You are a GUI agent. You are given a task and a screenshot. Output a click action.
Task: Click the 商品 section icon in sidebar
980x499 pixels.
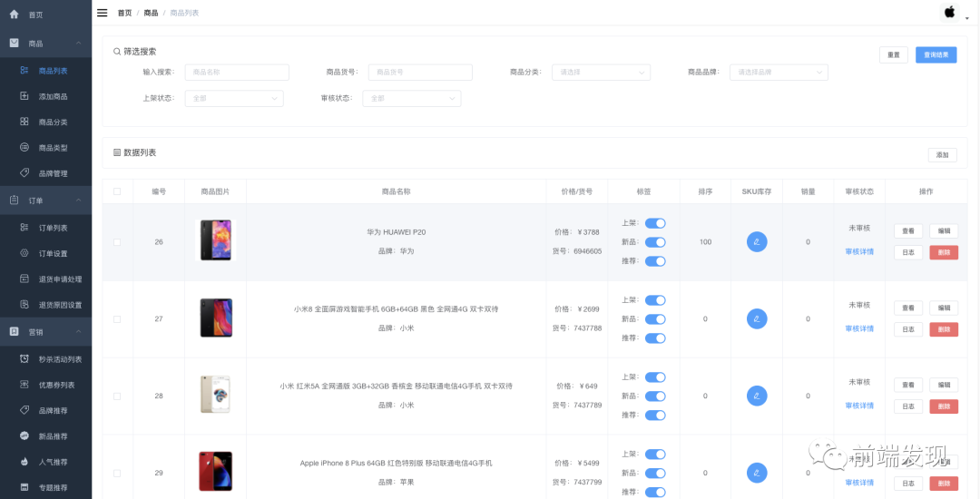point(14,43)
